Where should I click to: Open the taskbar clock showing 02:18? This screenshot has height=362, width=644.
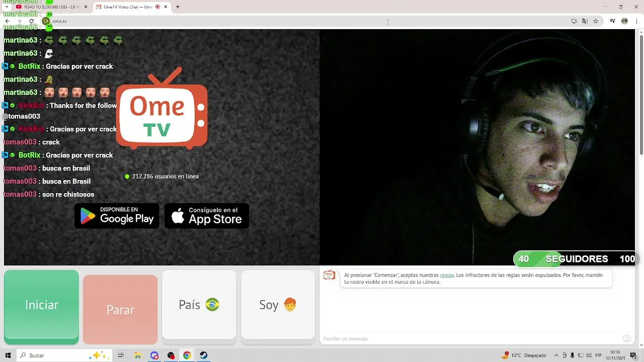pyautogui.click(x=615, y=355)
